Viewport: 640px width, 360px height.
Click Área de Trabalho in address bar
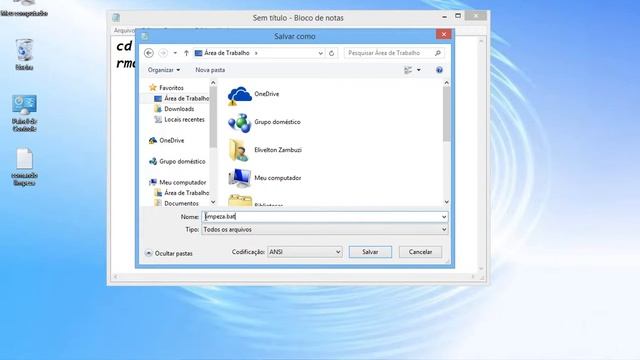pos(227,53)
